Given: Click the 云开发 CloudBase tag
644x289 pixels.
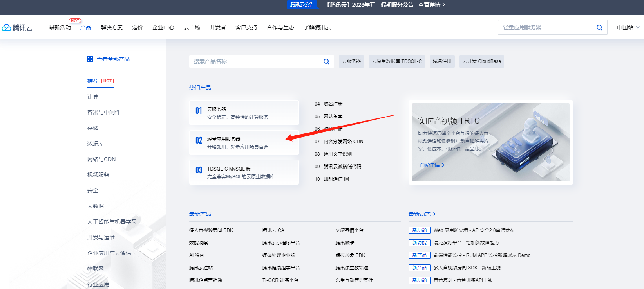Looking at the screenshot, I should (x=482, y=61).
